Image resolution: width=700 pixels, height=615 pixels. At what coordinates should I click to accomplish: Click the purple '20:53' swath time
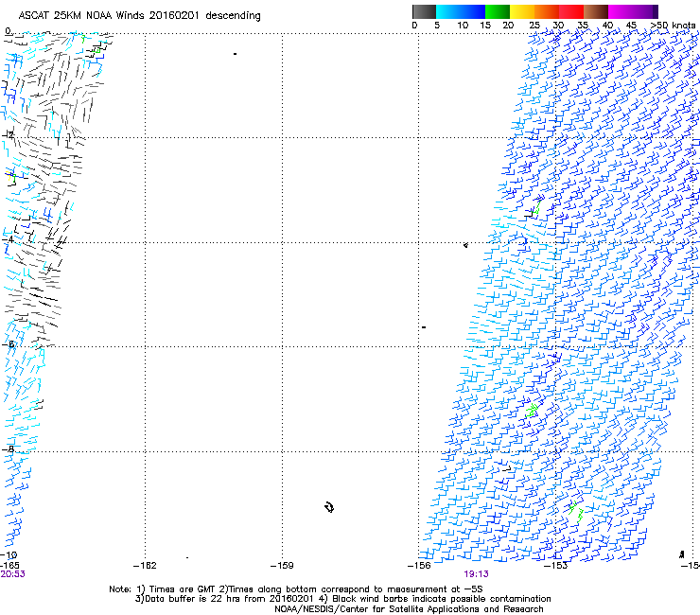coord(12,574)
